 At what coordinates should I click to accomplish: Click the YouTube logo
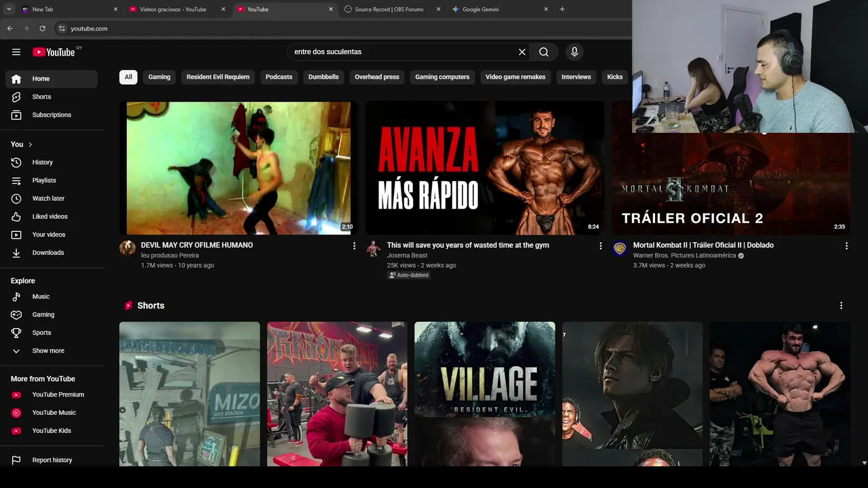[x=54, y=52]
